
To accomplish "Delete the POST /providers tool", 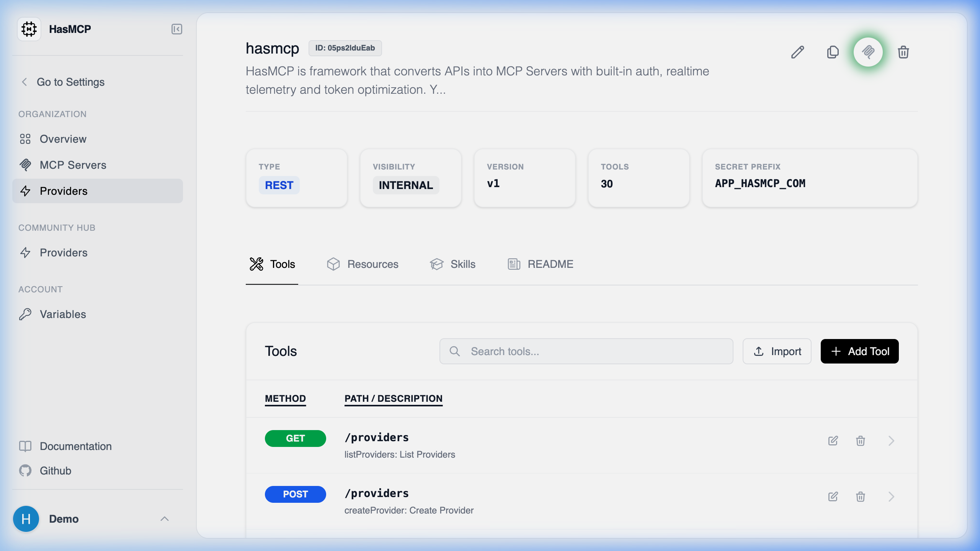I will (860, 497).
